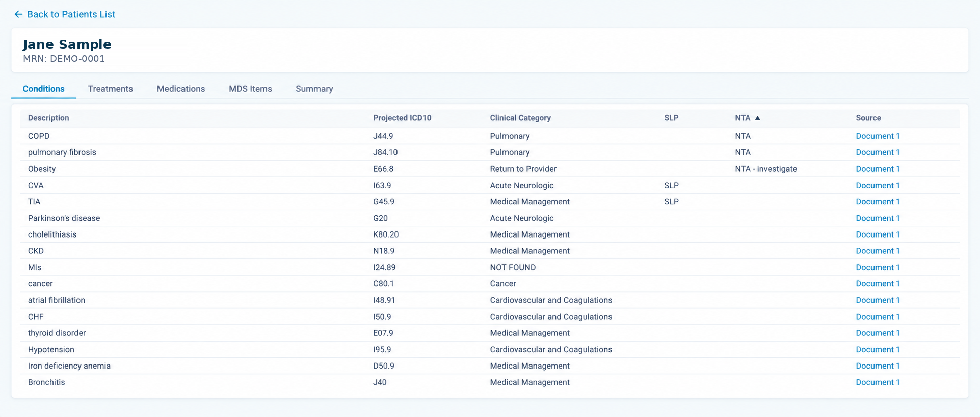Viewport: 980px width, 417px height.
Task: Open Document 1 link for COPD
Action: pyautogui.click(x=878, y=136)
